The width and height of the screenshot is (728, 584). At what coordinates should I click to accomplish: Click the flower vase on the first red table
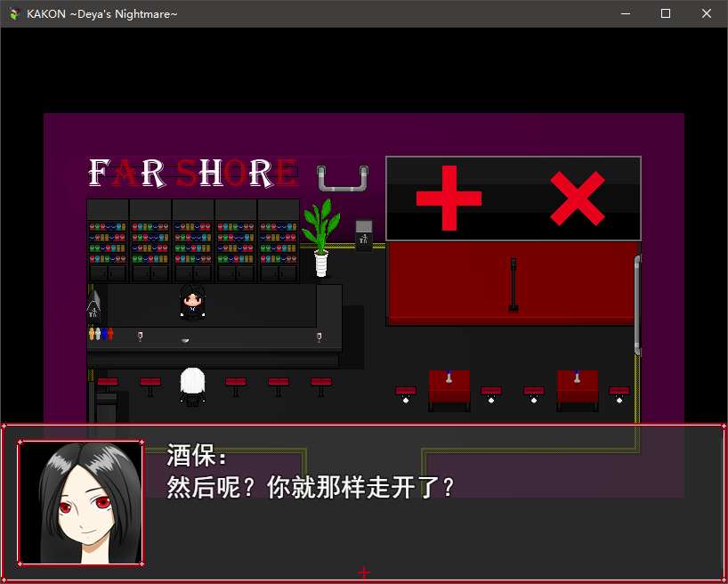(449, 377)
